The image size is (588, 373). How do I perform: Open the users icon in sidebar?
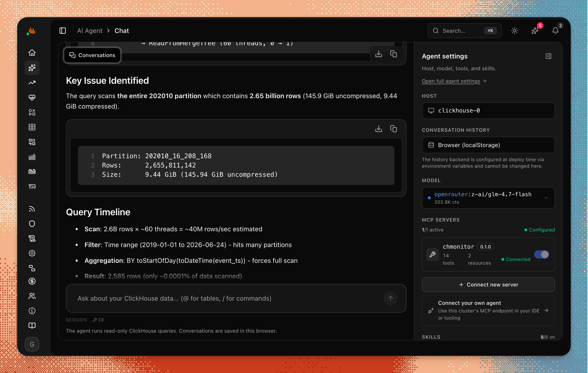point(32,296)
